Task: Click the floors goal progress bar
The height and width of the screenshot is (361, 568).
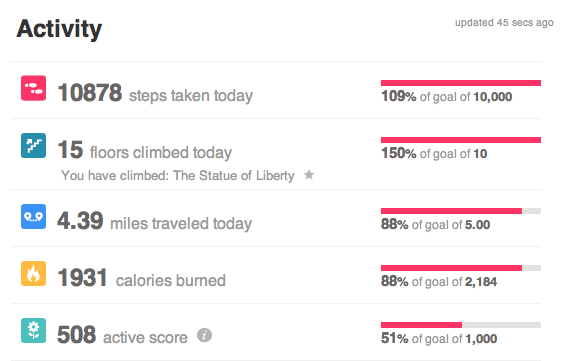Action: pos(461,140)
